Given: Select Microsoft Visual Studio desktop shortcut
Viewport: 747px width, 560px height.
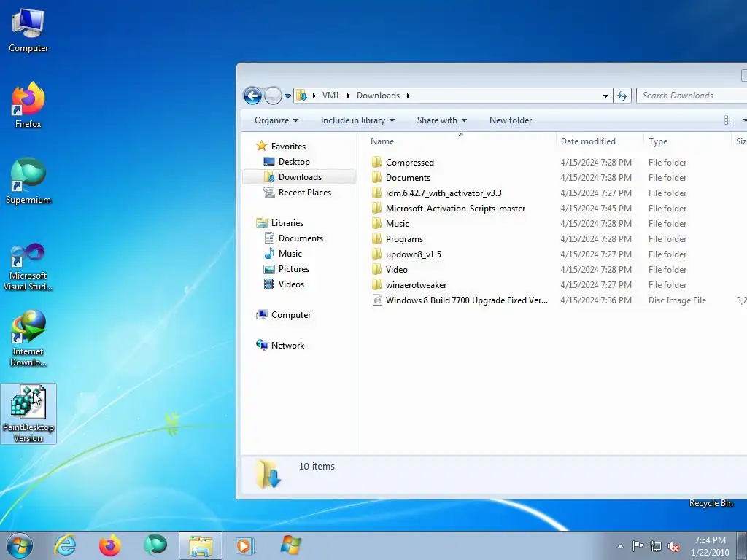Looking at the screenshot, I should pyautogui.click(x=28, y=267).
